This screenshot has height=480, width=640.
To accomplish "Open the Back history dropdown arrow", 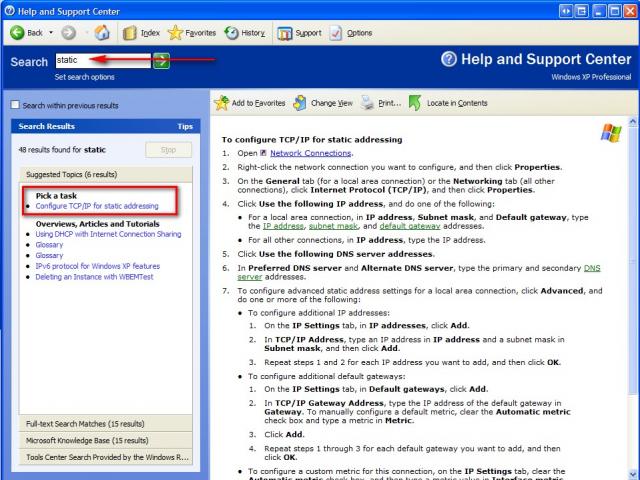I will tap(51, 32).
